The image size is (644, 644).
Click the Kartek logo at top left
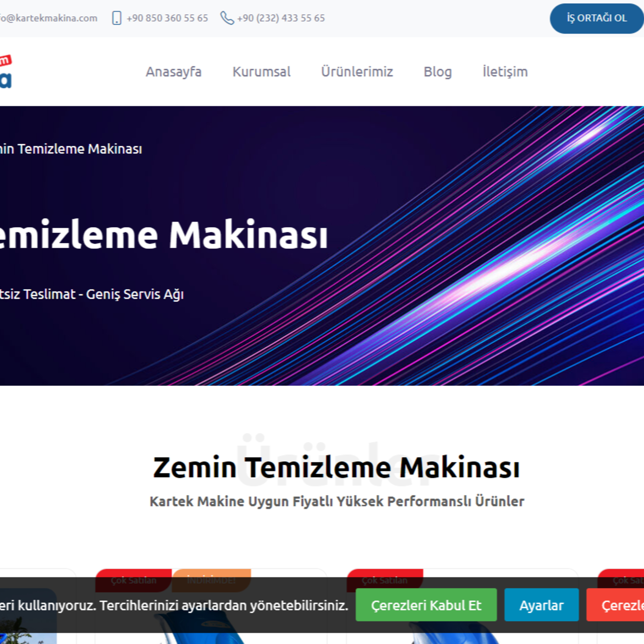[6, 71]
